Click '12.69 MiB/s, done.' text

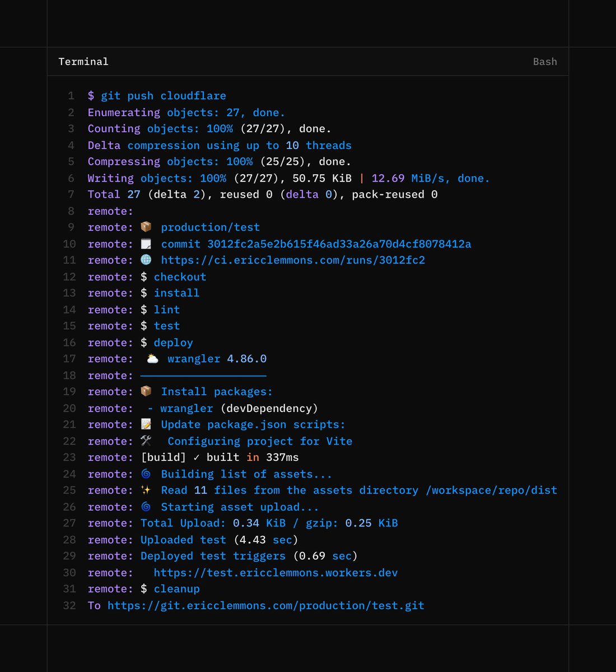[431, 178]
